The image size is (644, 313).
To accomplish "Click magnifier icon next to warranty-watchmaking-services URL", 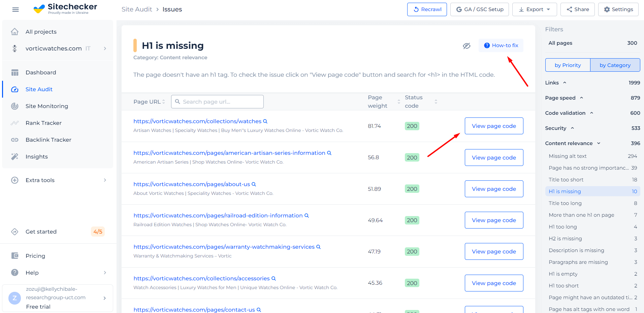I will (x=318, y=247).
